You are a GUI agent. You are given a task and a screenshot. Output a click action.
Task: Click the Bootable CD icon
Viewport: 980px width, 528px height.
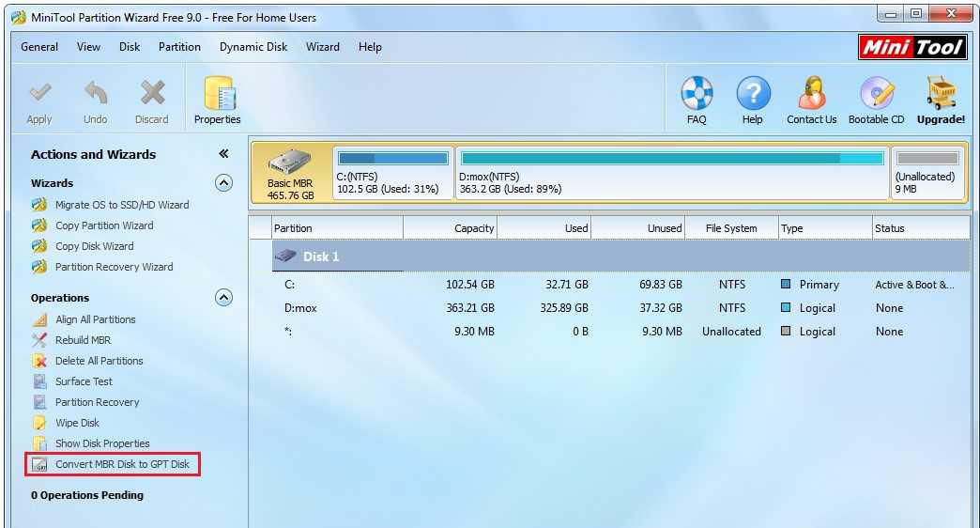(876, 94)
